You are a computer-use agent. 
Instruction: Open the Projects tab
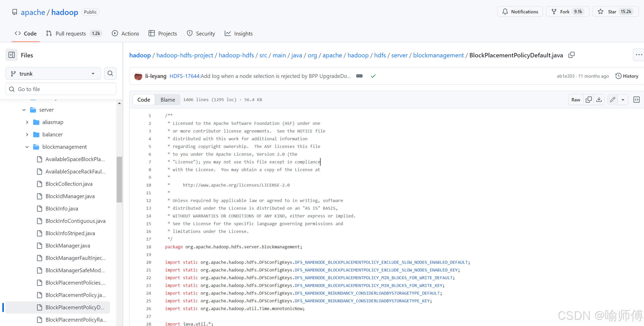pos(163,33)
